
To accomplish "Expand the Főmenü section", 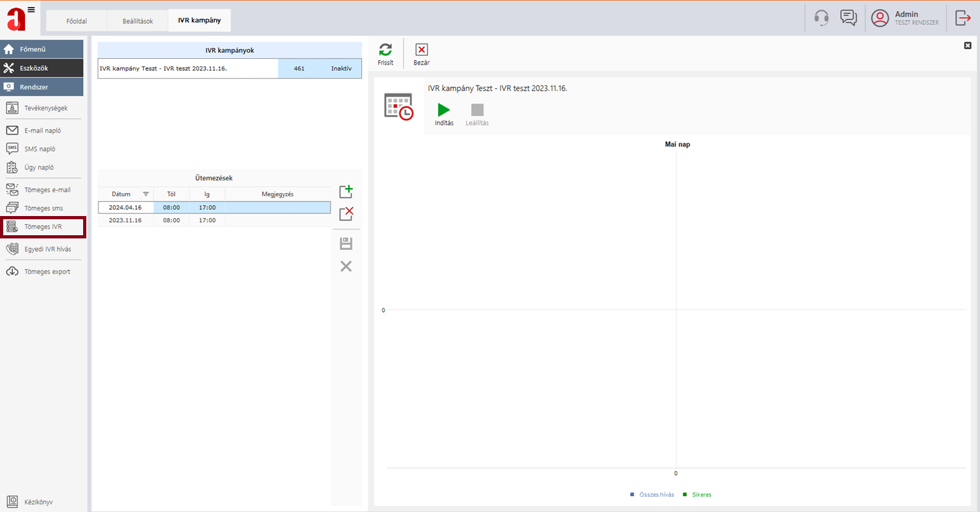I will pyautogui.click(x=42, y=49).
